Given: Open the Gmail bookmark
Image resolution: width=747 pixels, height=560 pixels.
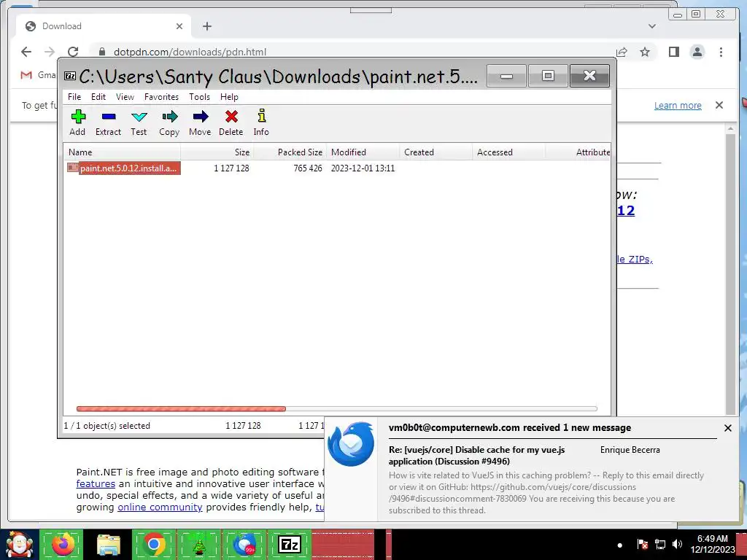Looking at the screenshot, I should 38,75.
